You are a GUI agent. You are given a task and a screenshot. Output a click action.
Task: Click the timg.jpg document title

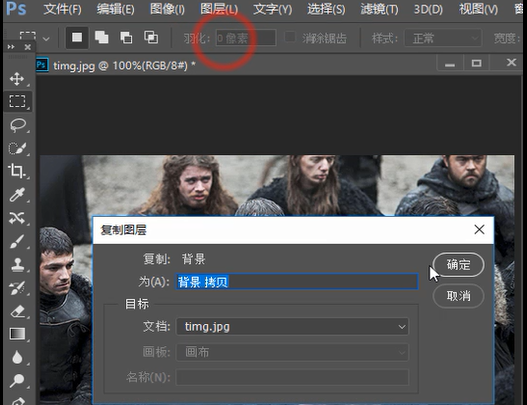(124, 65)
